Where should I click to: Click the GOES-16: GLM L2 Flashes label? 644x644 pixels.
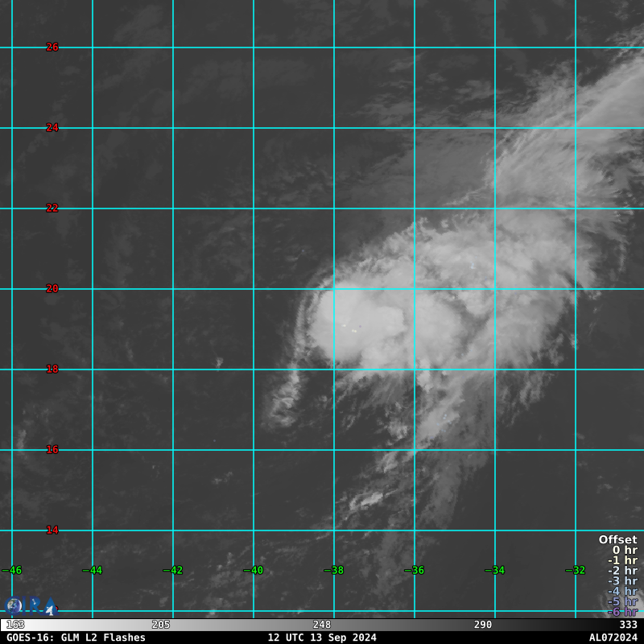click(x=76, y=638)
